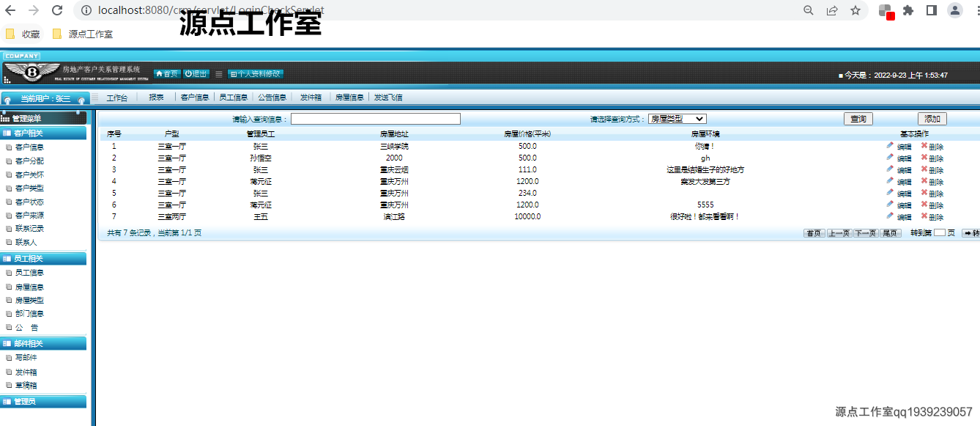Click the browser address bar URL
This screenshot has width=980, height=426.
211,10
